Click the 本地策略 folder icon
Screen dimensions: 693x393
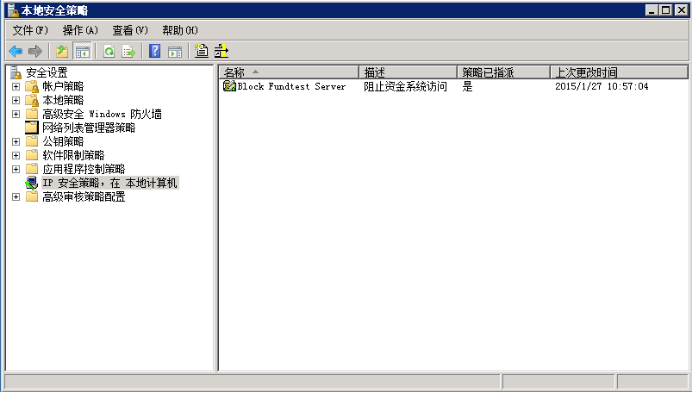[32, 100]
